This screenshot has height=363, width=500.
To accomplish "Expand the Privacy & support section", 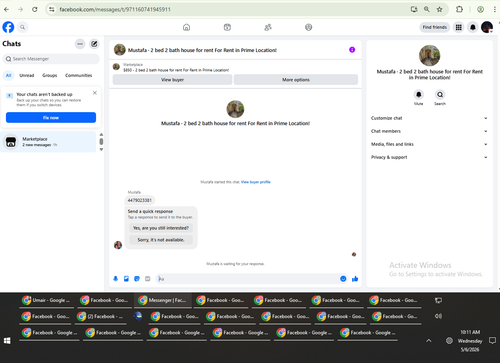I will pos(429,157).
